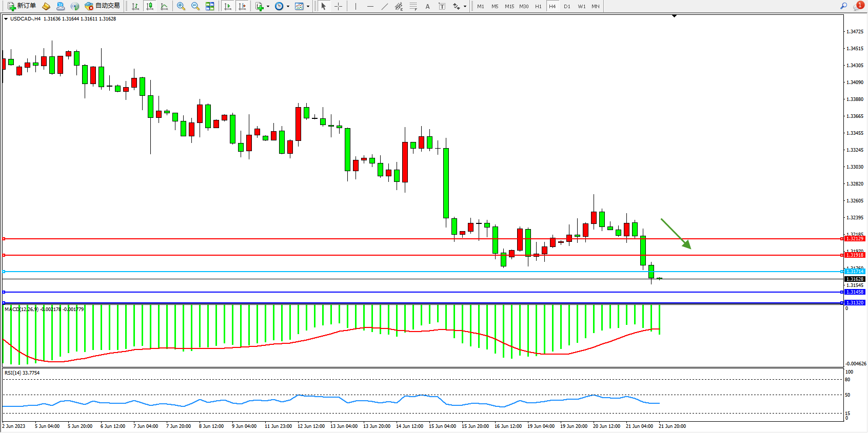The image size is (868, 433).
Task: Switch chart to bar chart mode
Action: point(135,6)
